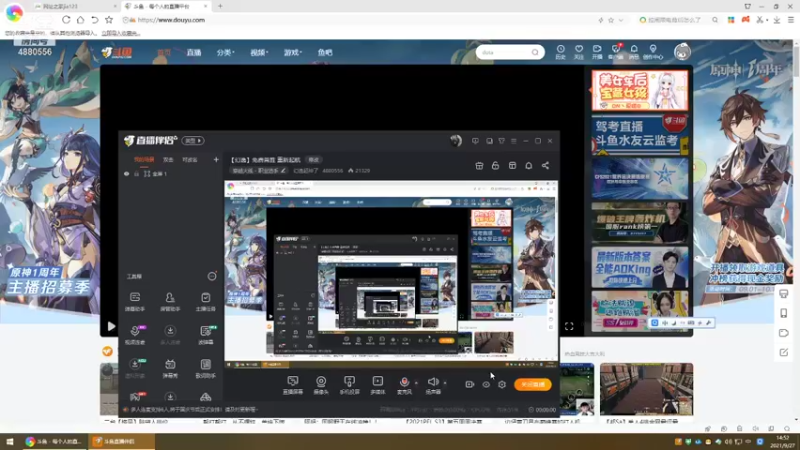800x450 pixels.
Task: Open speaker options arrow
Action: pyautogui.click(x=445, y=383)
